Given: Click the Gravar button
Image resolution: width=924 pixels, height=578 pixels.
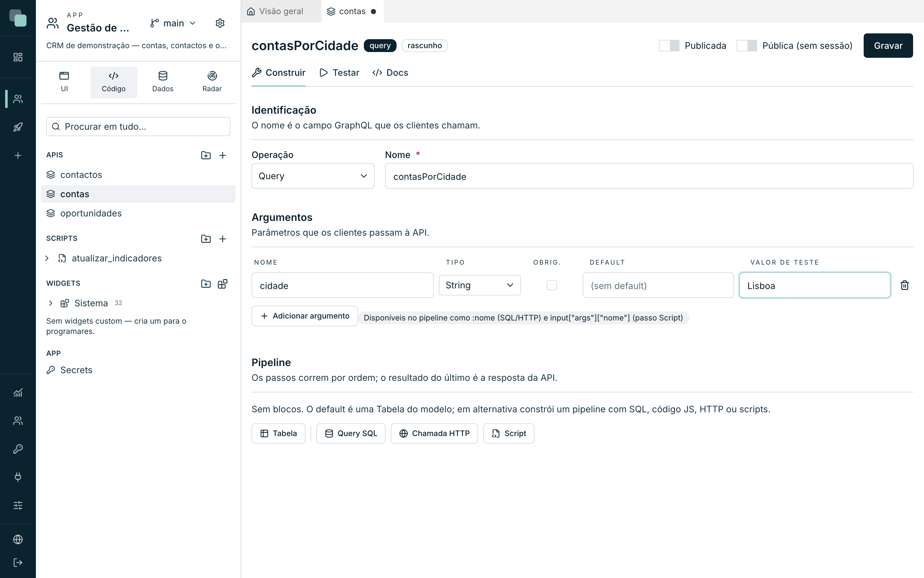Looking at the screenshot, I should tap(888, 46).
